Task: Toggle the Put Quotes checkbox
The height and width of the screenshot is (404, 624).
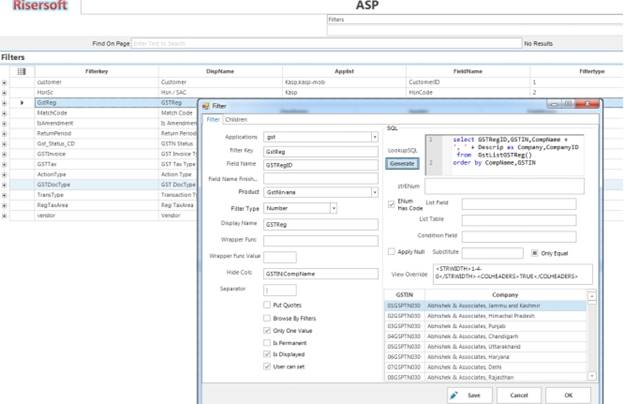Action: [x=267, y=305]
